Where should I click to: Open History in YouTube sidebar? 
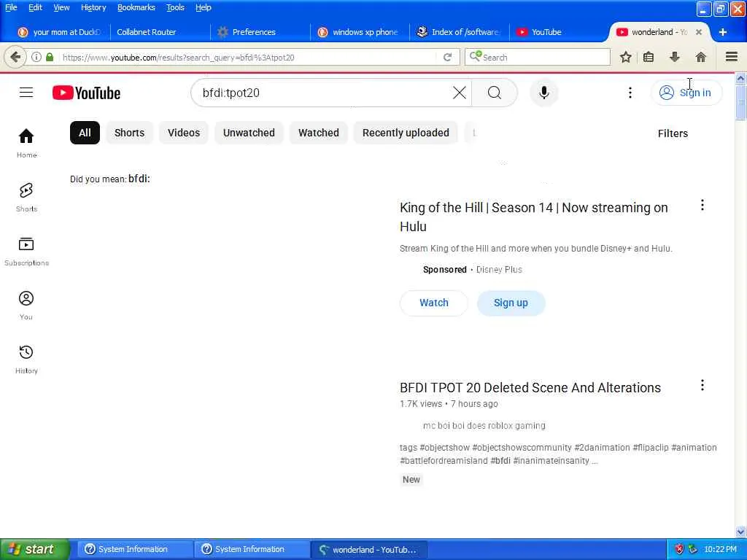[x=26, y=359]
